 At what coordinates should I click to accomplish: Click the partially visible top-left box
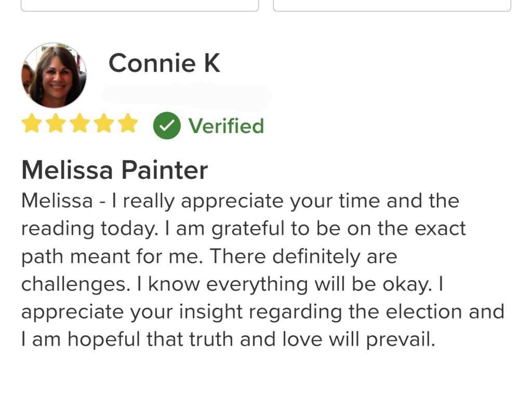tap(139, 5)
